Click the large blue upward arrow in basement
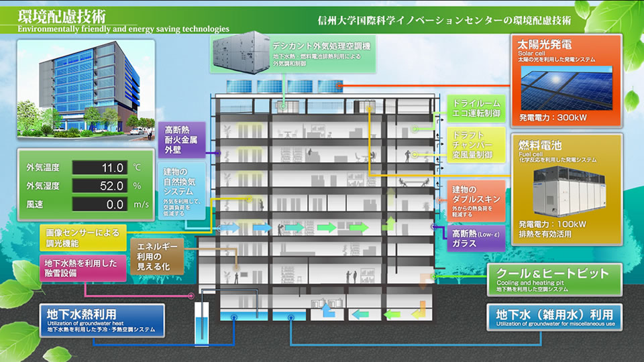The height and width of the screenshot is (362, 644). pyautogui.click(x=327, y=310)
